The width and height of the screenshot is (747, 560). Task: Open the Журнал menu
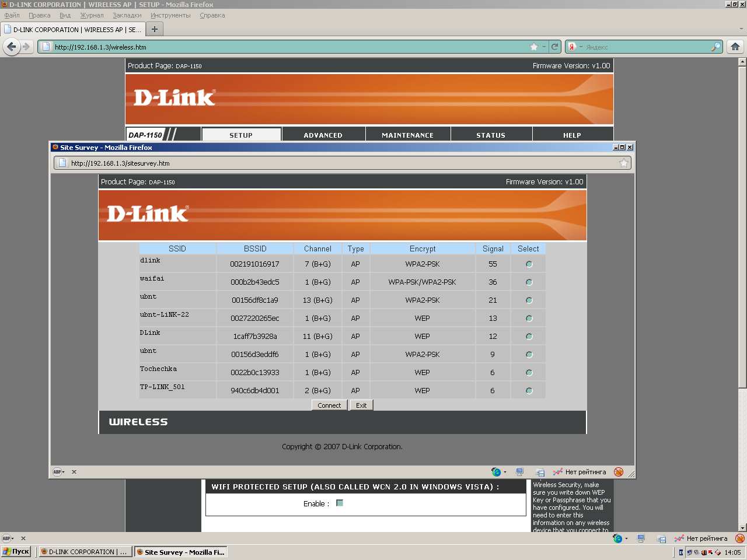tap(92, 15)
